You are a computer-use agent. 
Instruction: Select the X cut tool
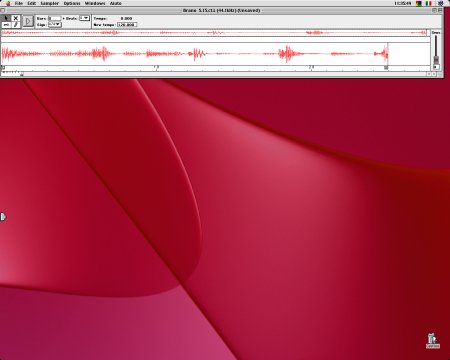click(15, 18)
